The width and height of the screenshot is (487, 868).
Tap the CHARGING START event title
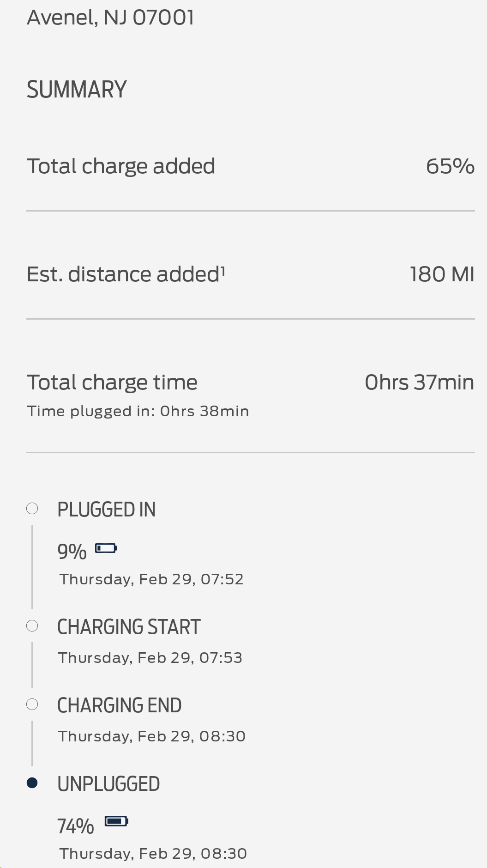click(x=129, y=627)
